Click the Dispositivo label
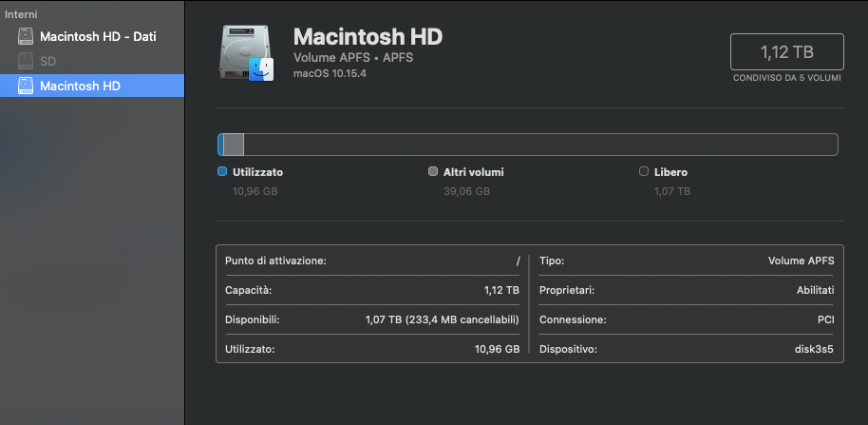 pos(568,350)
